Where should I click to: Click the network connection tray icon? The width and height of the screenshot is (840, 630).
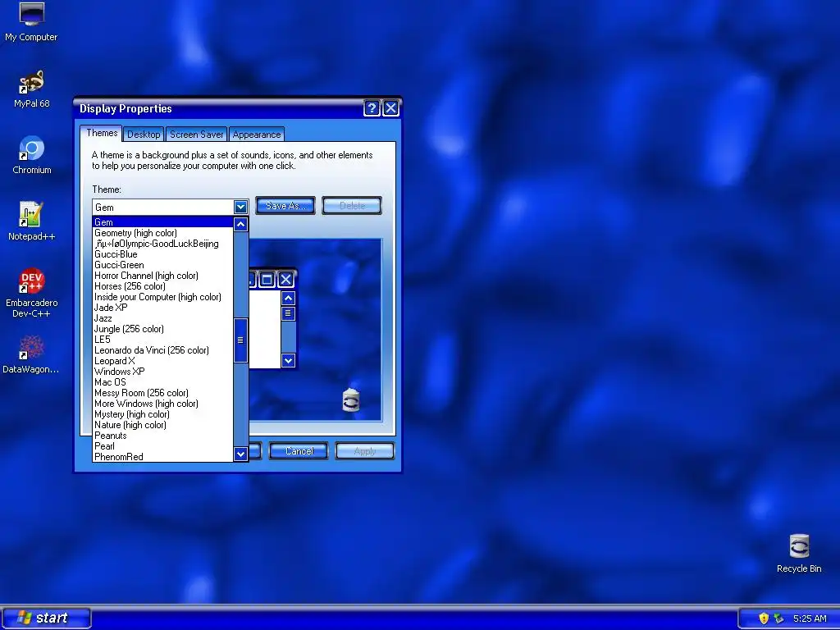pyautogui.click(x=778, y=619)
